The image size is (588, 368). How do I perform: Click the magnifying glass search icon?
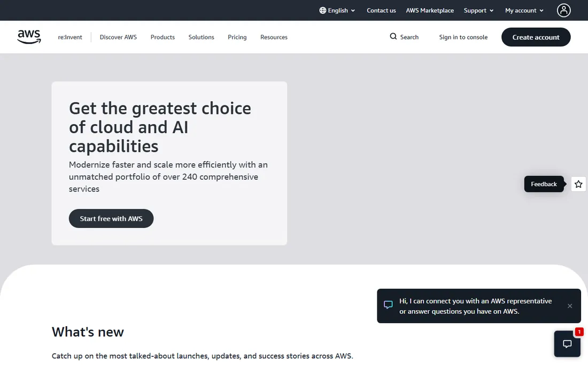[x=393, y=36]
